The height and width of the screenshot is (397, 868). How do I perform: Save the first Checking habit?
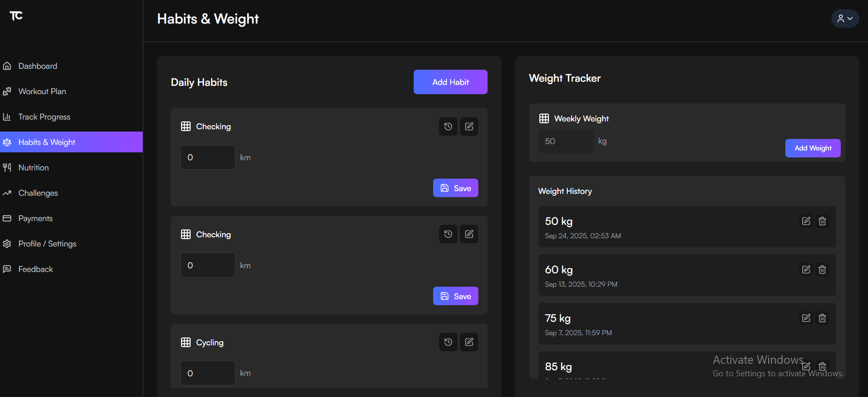(x=455, y=188)
